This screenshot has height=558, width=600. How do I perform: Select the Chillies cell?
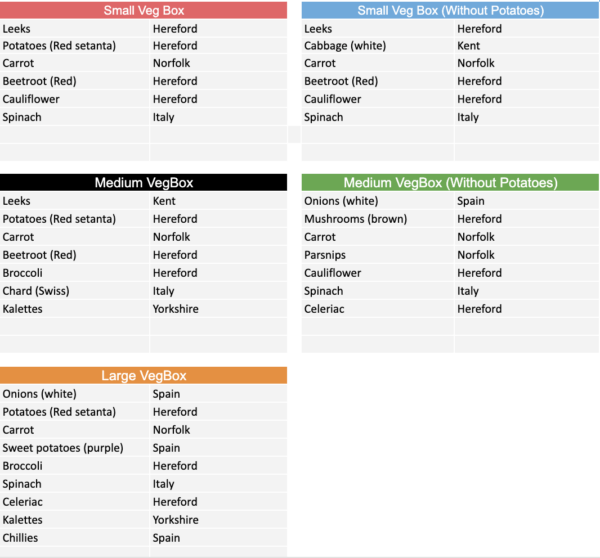pos(22,538)
